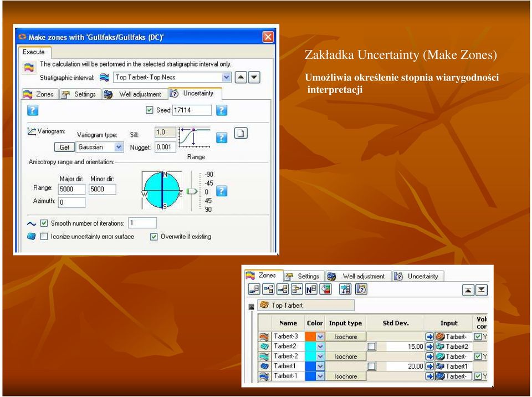The image size is (532, 397).
Task: Switch to Well adjustment tab in dialog
Action: point(134,94)
